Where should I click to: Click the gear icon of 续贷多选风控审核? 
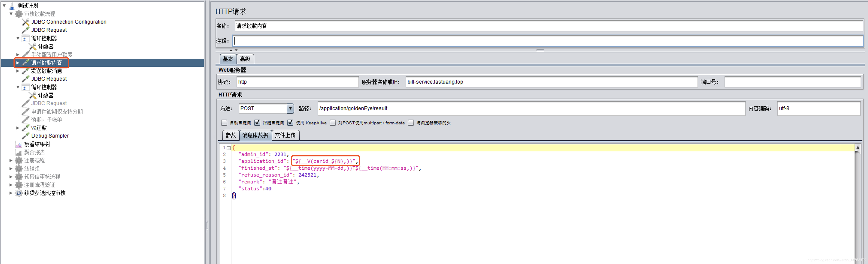(19, 193)
